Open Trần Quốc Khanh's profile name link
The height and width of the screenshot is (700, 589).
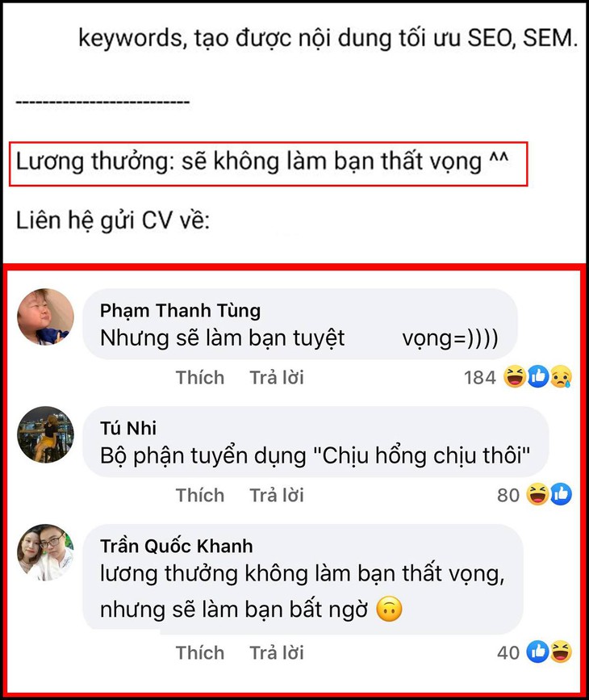click(x=176, y=546)
